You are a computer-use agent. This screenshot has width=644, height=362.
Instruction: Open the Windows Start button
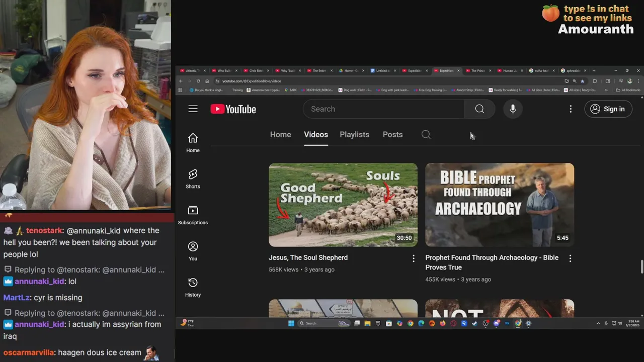point(291,323)
